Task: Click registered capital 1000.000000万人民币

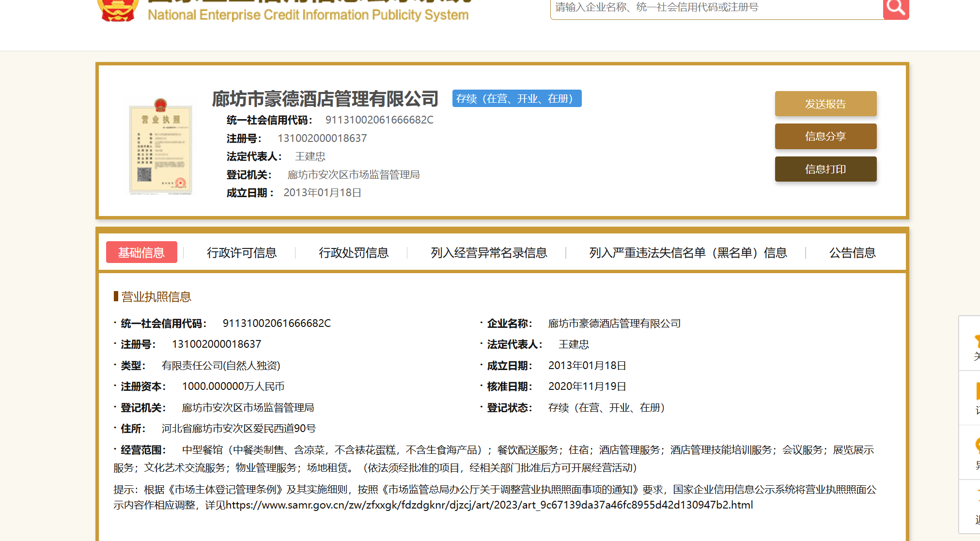Action: pyautogui.click(x=233, y=386)
